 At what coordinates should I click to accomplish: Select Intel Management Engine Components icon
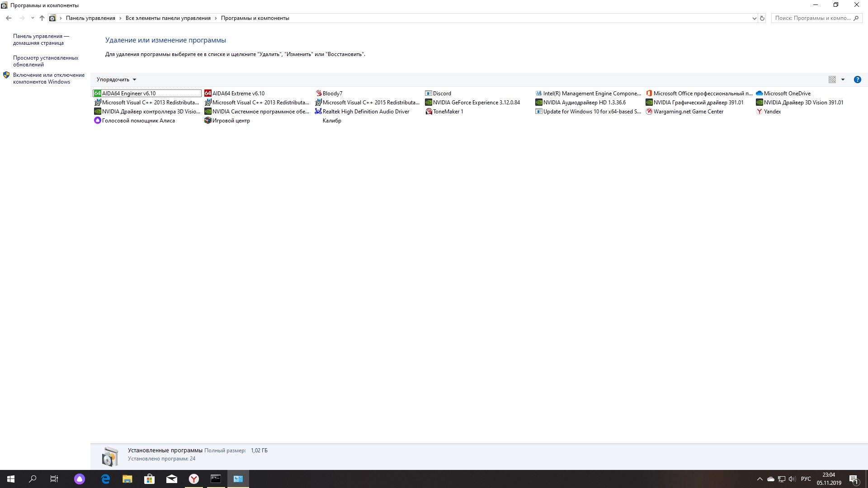pos(539,94)
